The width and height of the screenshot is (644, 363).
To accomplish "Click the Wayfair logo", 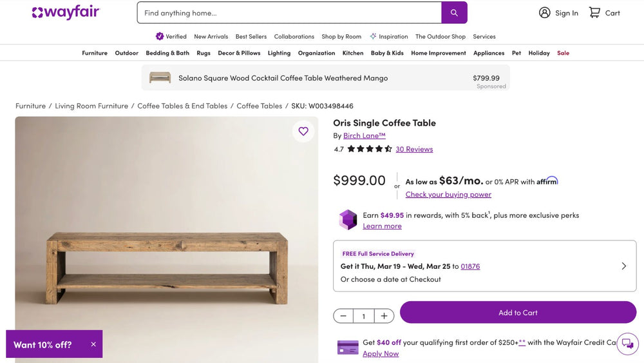I will coord(66,13).
